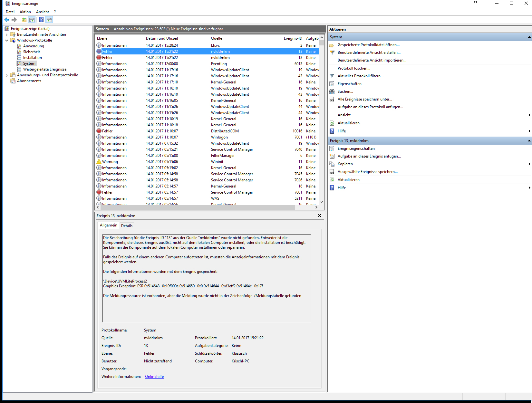The image size is (532, 403).
Task: Click the Kopieren icon in the actions pane
Action: point(332,164)
